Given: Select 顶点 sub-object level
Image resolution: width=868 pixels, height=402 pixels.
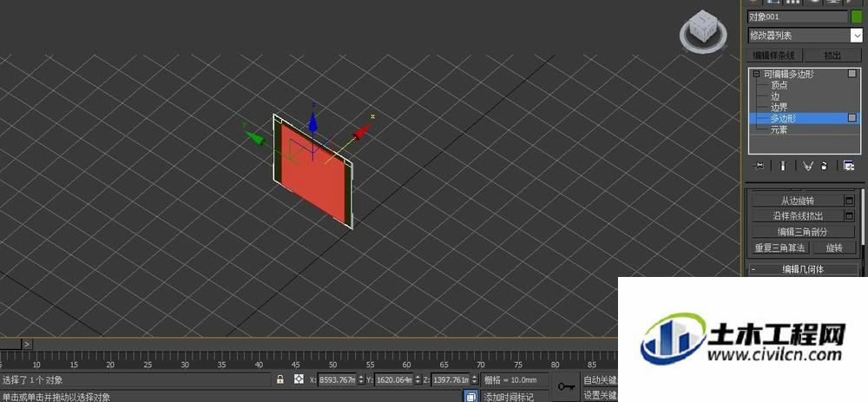Looking at the screenshot, I should pos(779,85).
